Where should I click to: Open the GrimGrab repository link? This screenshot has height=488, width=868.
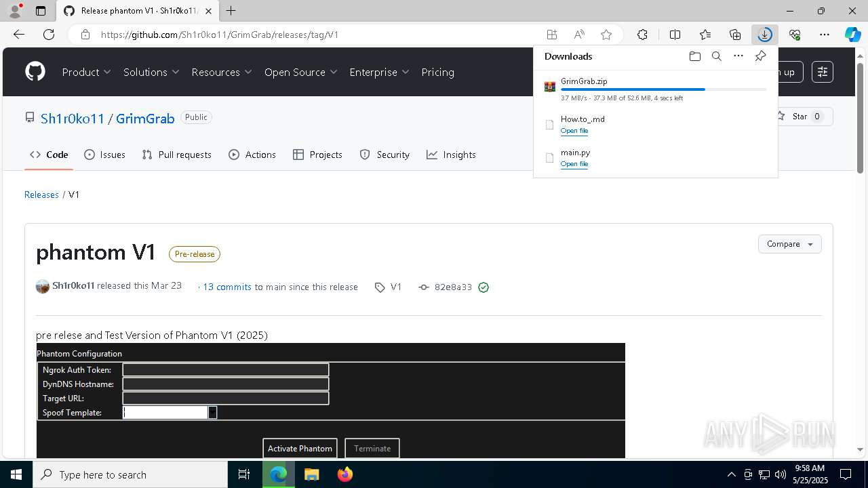[x=145, y=119]
